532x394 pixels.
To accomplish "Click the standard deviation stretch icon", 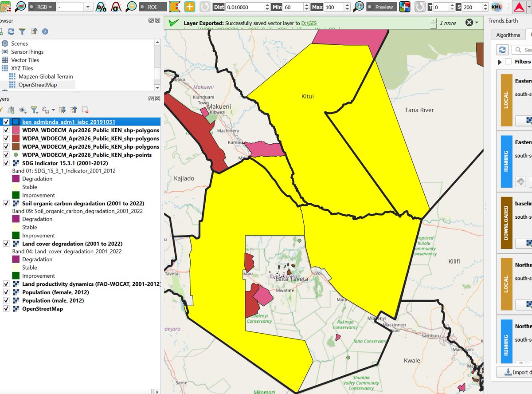I will 117,7.
